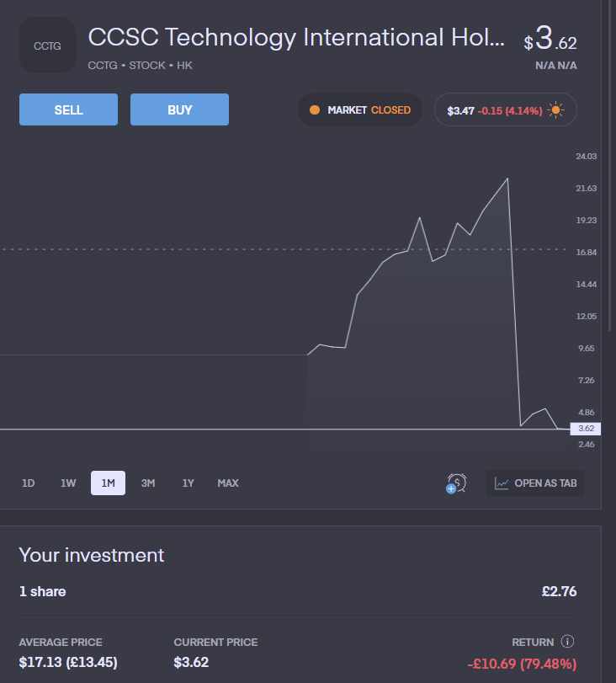Click the CCSC Technology International stock title
The width and height of the screenshot is (616, 683).
[x=297, y=38]
